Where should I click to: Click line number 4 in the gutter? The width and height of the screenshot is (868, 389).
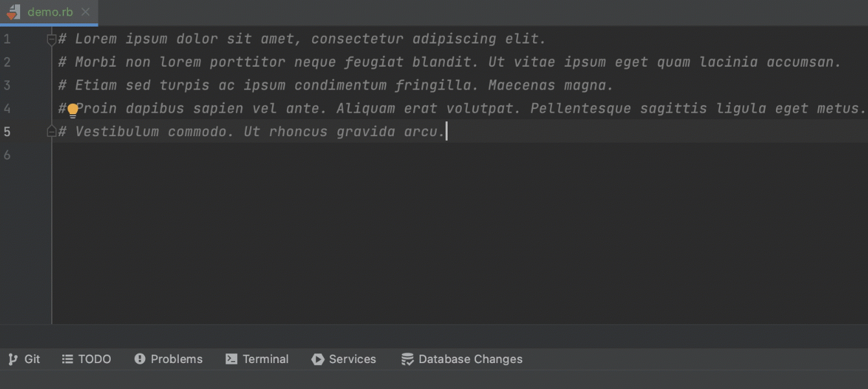pos(7,108)
